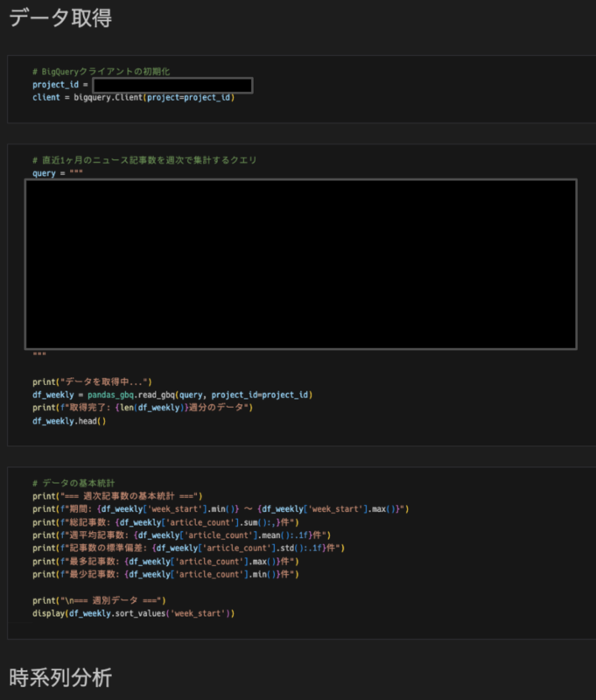Image resolution: width=596 pixels, height=700 pixels.
Task: Click print("データを取得中...") line
Action: click(x=92, y=381)
